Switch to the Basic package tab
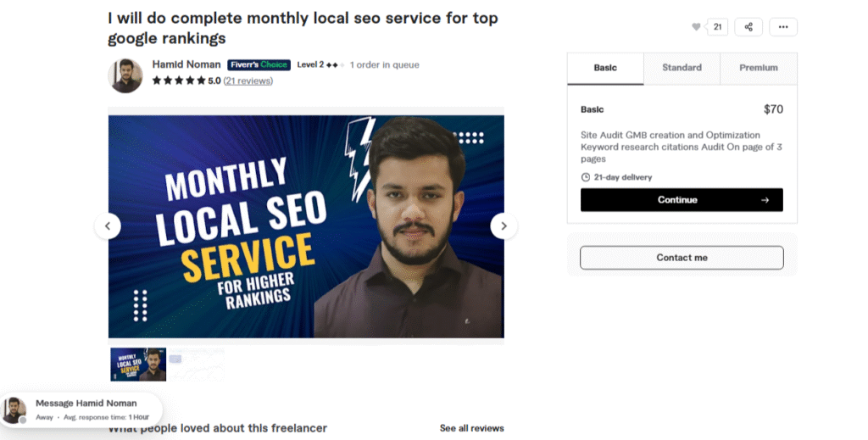 [x=605, y=68]
